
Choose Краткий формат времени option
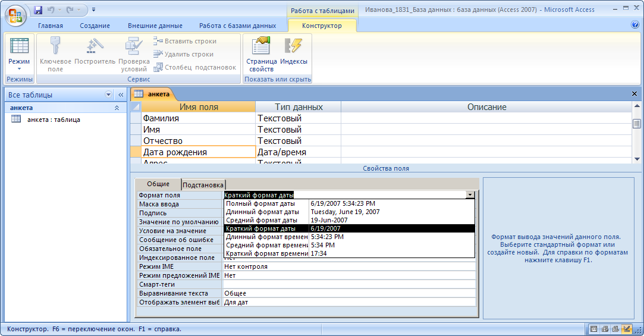(349, 253)
